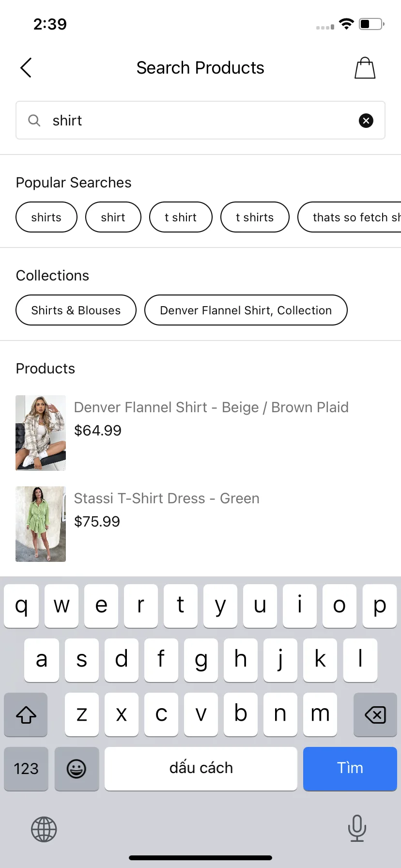Tap the magnifying glass search icon

(x=34, y=121)
